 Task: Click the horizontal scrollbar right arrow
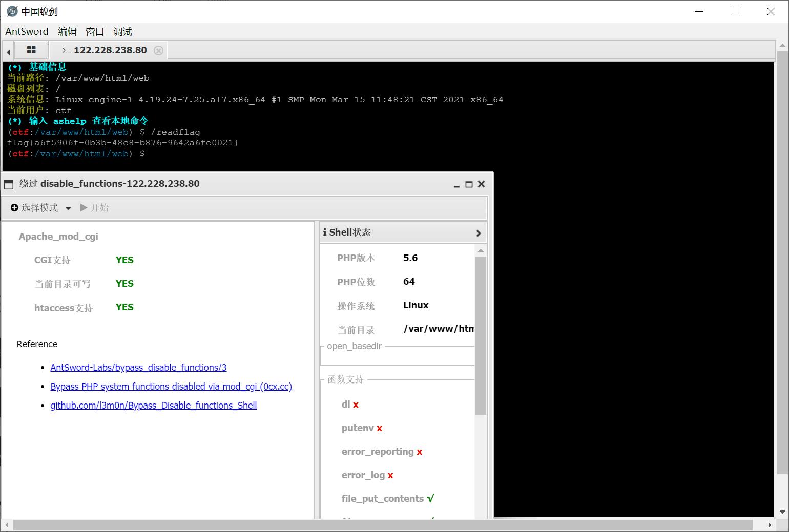point(770,525)
